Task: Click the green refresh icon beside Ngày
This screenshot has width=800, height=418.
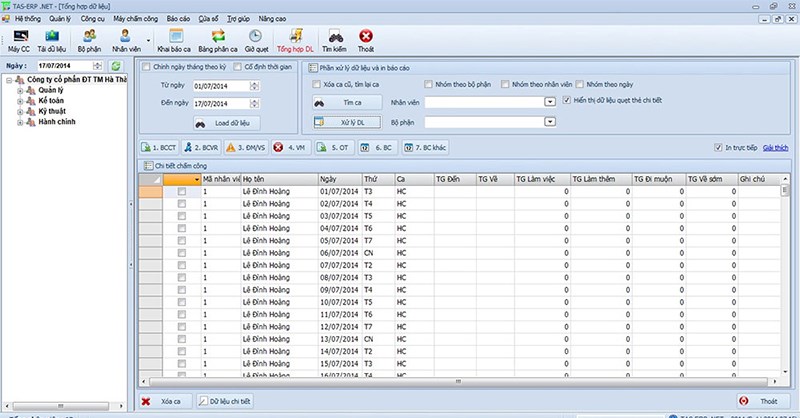Action: pyautogui.click(x=116, y=66)
